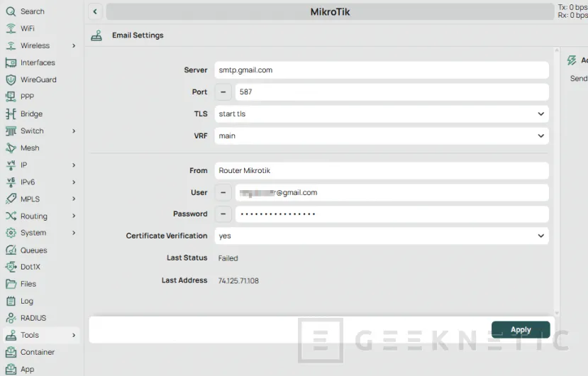The width and height of the screenshot is (588, 376).
Task: Open the Container icon
Action: point(11,352)
